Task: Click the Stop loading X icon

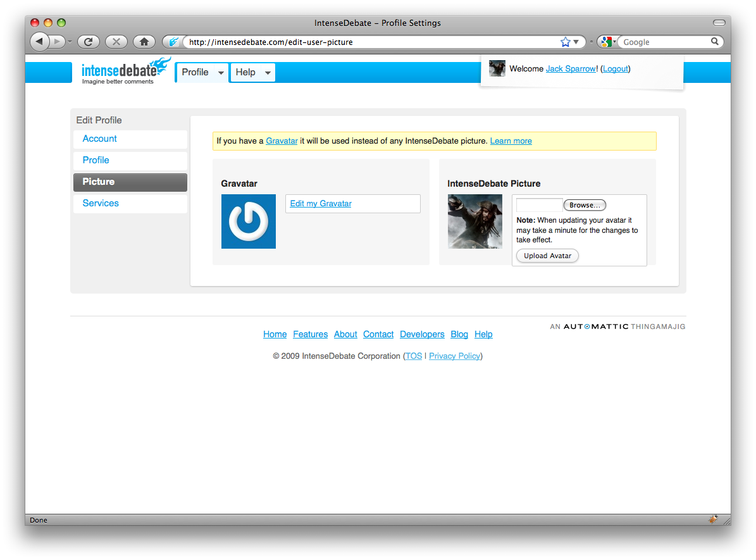Action: coord(116,42)
